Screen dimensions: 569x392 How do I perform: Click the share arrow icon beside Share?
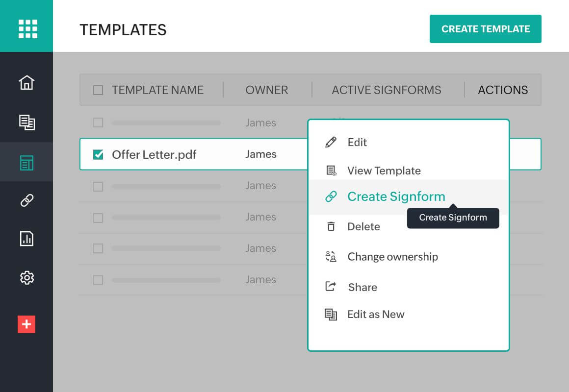[331, 287]
